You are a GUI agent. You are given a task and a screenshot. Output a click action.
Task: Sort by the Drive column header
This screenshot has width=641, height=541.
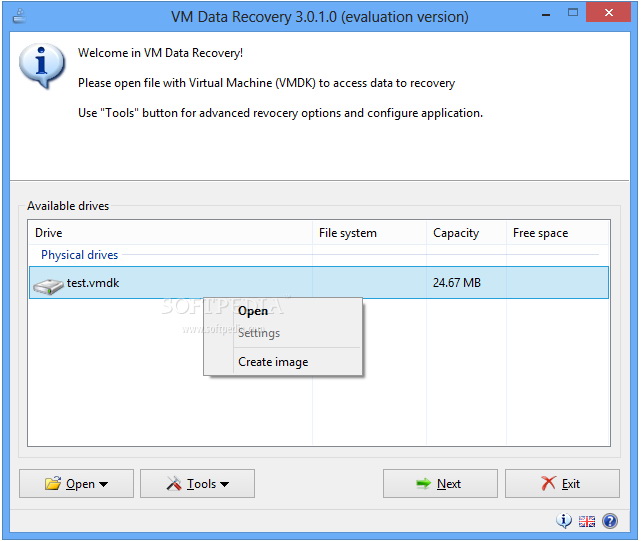[x=170, y=233]
